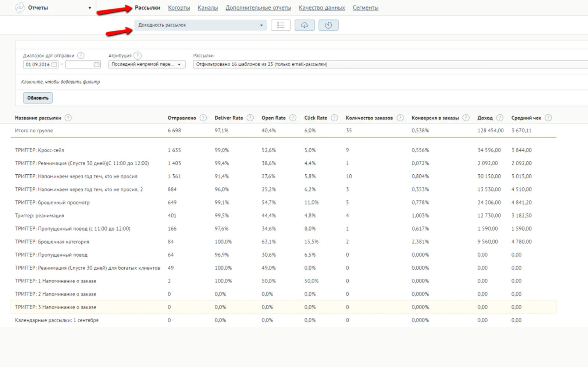This screenshot has width=588, height=367.
Task: Show help for Средний чек column
Action: [548, 118]
